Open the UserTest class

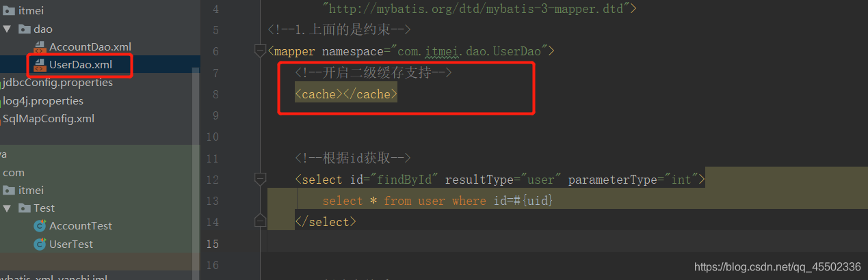pos(71,244)
